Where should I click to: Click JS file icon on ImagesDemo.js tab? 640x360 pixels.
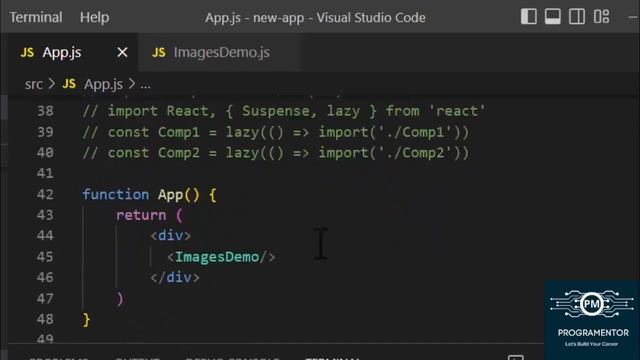(159, 53)
